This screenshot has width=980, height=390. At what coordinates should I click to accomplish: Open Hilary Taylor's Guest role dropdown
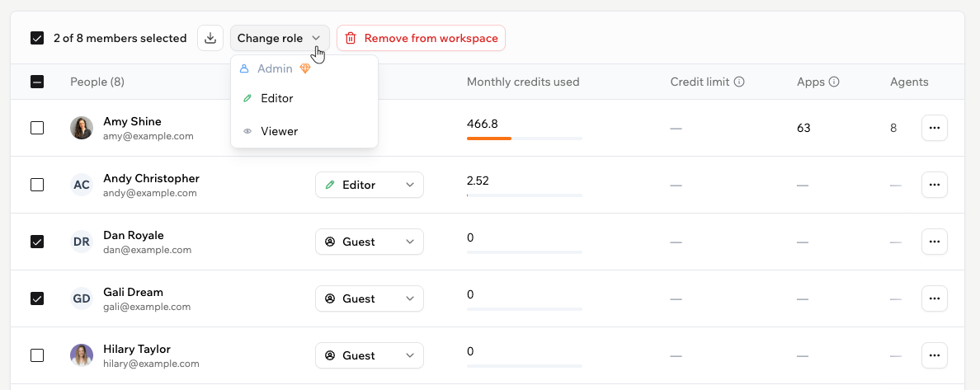(x=370, y=355)
